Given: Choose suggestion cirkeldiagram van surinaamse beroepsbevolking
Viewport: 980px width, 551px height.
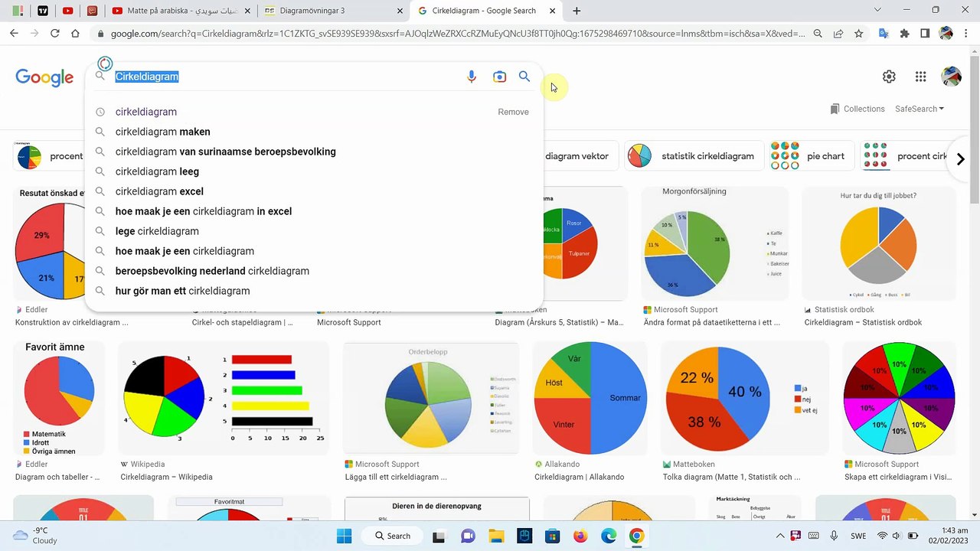Looking at the screenshot, I should 314,152.
